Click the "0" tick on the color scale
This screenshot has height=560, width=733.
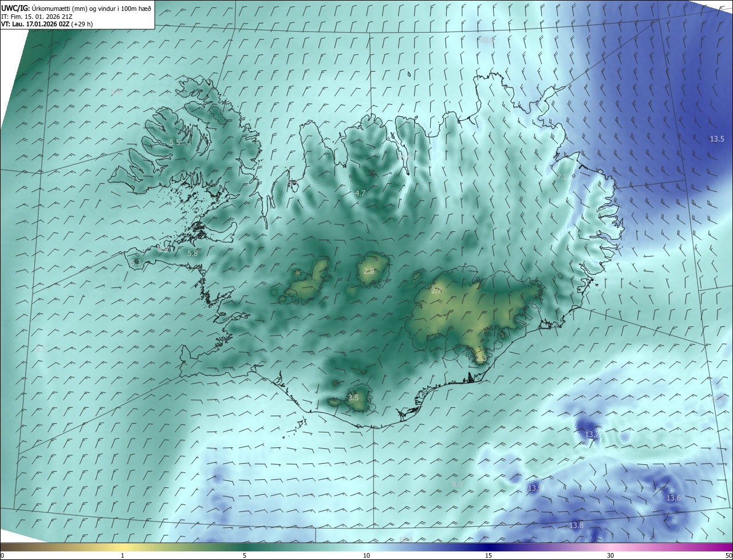(2, 556)
